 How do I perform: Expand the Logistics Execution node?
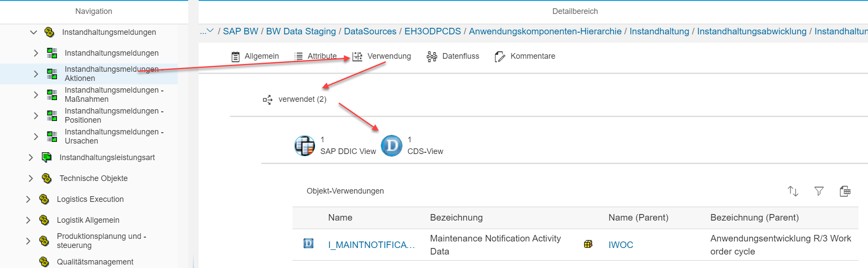(28, 199)
